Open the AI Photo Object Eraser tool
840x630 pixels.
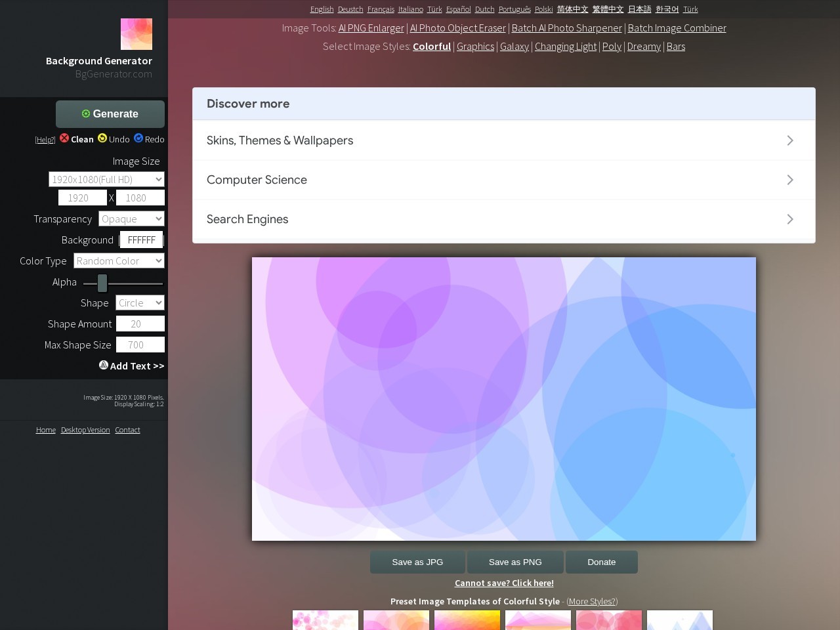458,28
